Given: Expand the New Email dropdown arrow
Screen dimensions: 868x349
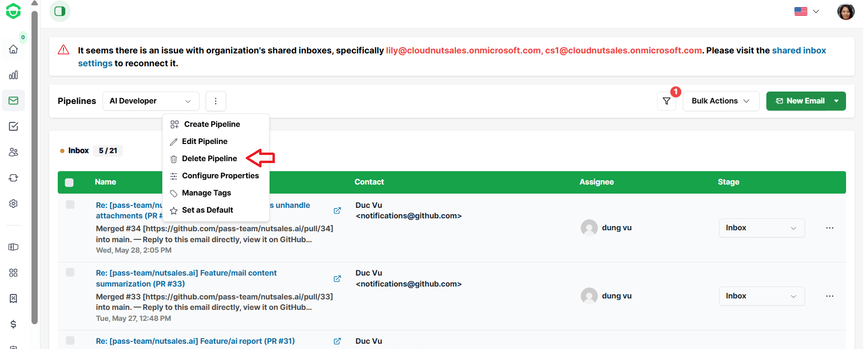Looking at the screenshot, I should pyautogui.click(x=837, y=101).
